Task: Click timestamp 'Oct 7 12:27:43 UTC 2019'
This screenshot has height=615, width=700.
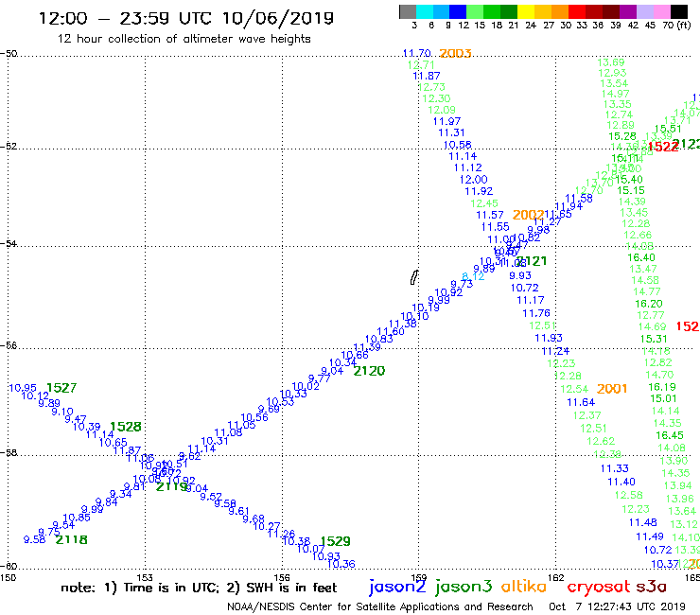Action: click(617, 606)
